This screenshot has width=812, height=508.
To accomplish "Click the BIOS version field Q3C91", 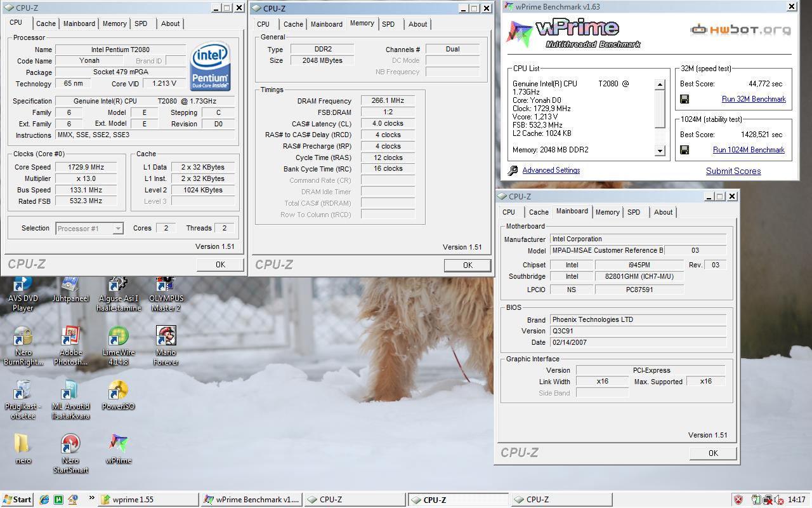I will click(x=638, y=331).
